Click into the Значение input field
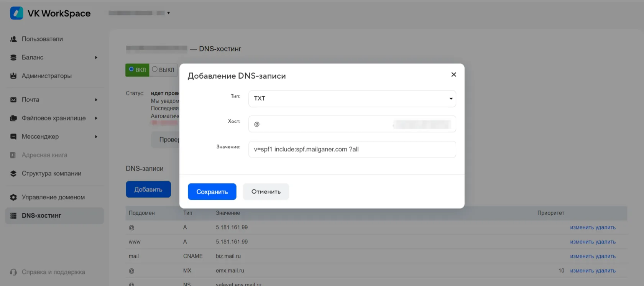 [352, 150]
